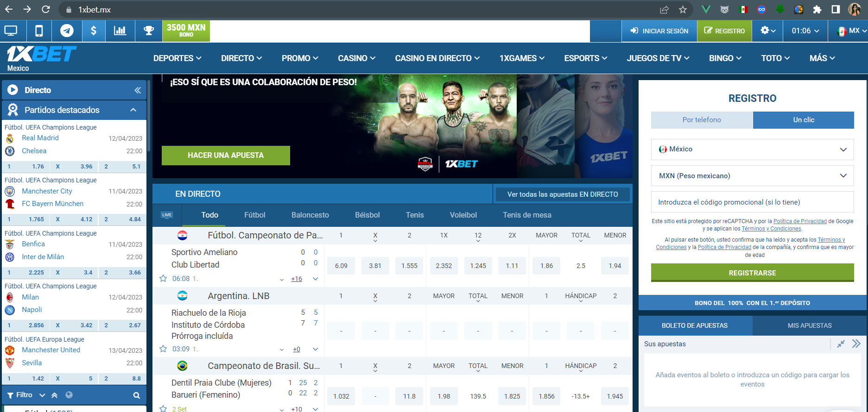This screenshot has height=412, width=868.
Task: Click the browser address bar
Action: pos(361,10)
